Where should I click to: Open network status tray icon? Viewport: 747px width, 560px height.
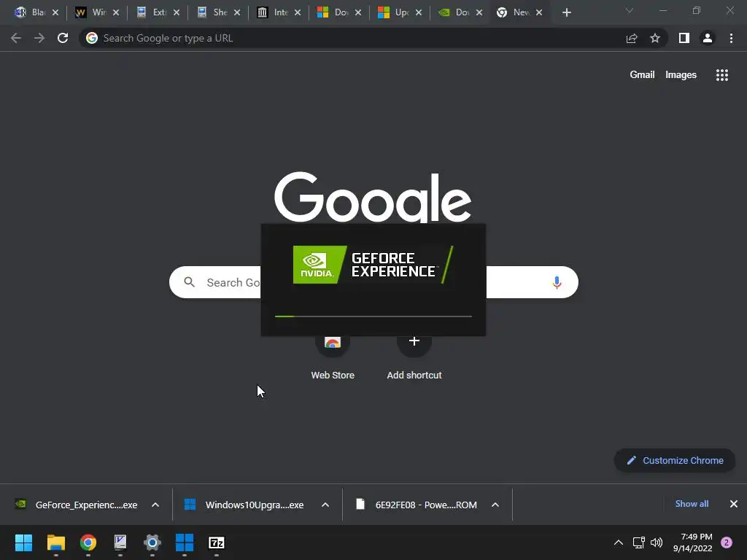point(638,542)
